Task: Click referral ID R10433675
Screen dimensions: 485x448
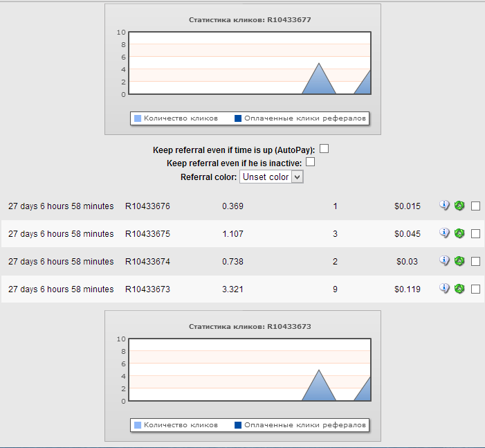Action: 147,234
